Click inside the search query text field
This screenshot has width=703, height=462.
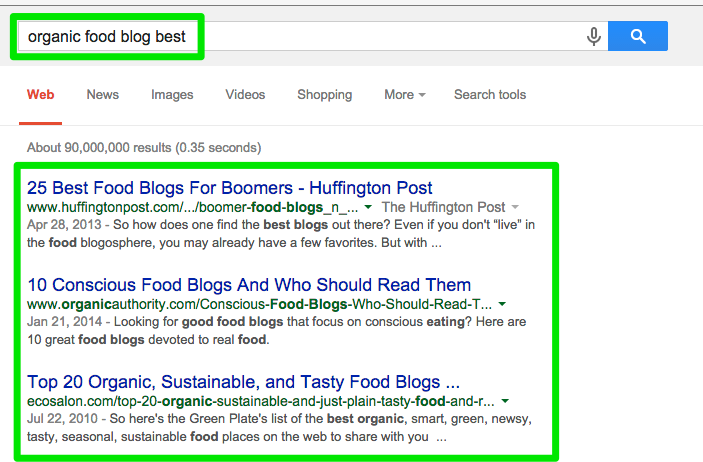coord(313,36)
